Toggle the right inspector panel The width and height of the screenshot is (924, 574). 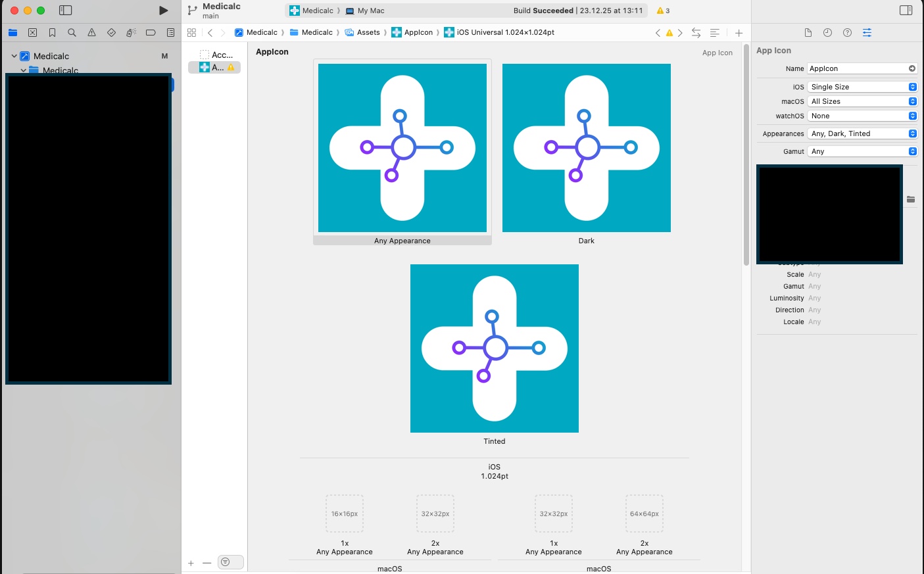click(906, 11)
